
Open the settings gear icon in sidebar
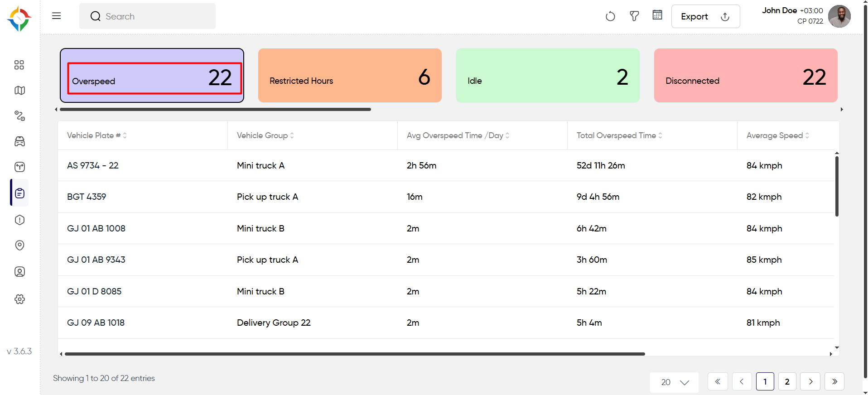19,299
